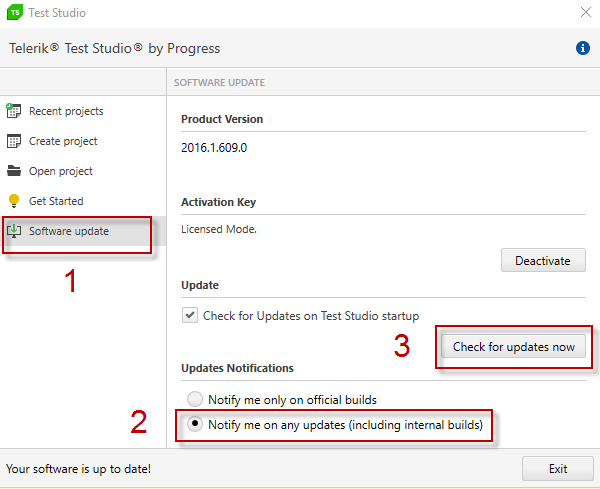
Task: Click the Software update download icon
Action: 14,231
